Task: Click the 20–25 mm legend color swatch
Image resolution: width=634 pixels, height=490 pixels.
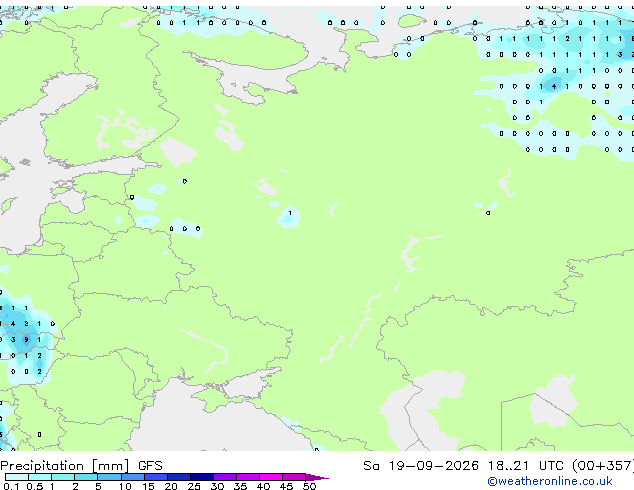Action: point(179,477)
